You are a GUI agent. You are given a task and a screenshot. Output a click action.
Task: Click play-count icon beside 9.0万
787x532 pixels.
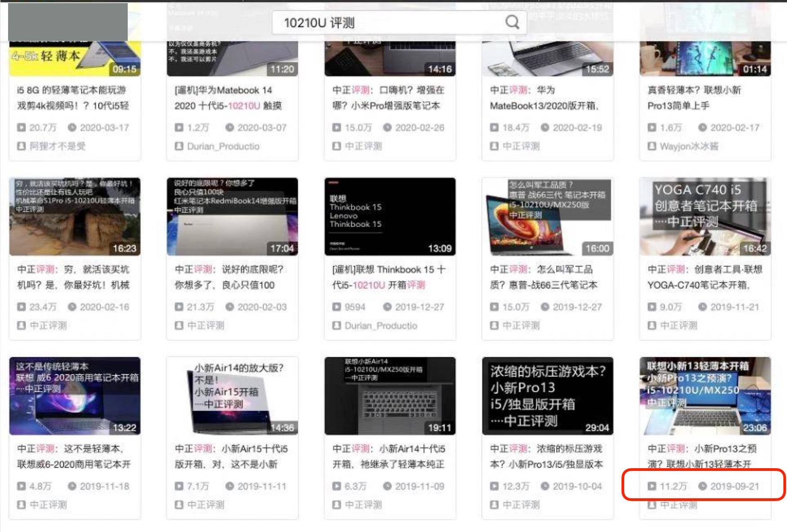(x=652, y=307)
